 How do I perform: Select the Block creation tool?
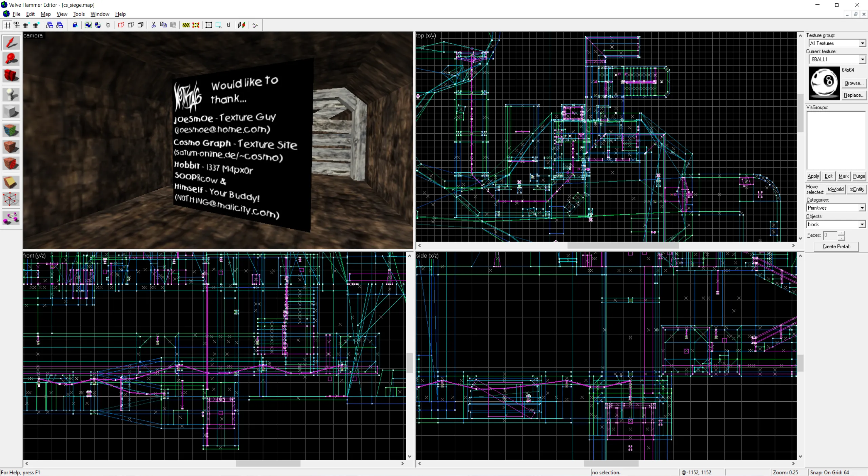pyautogui.click(x=11, y=111)
